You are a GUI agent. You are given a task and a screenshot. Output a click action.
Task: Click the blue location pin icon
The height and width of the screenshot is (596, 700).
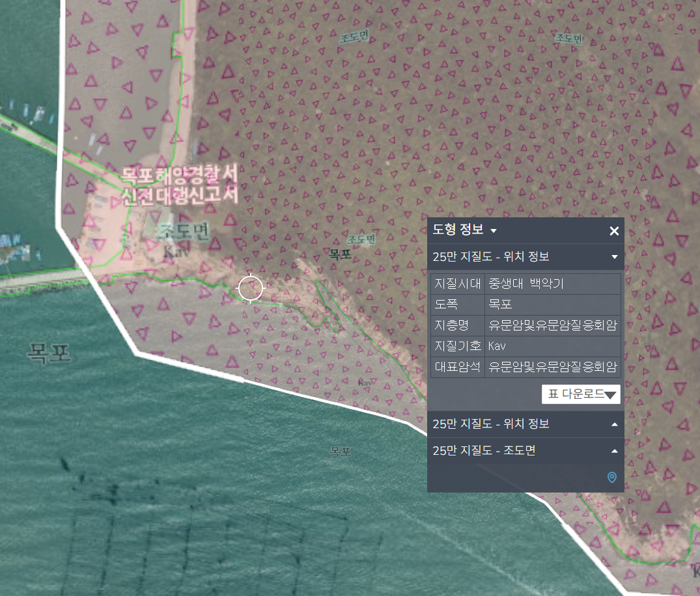pos(611,478)
